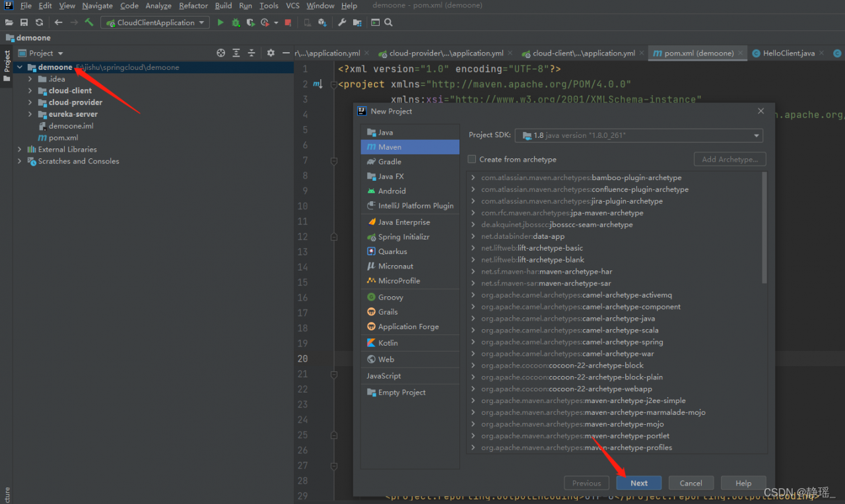The height and width of the screenshot is (504, 845).
Task: Hide the Project panel with the minus icon
Action: click(286, 53)
